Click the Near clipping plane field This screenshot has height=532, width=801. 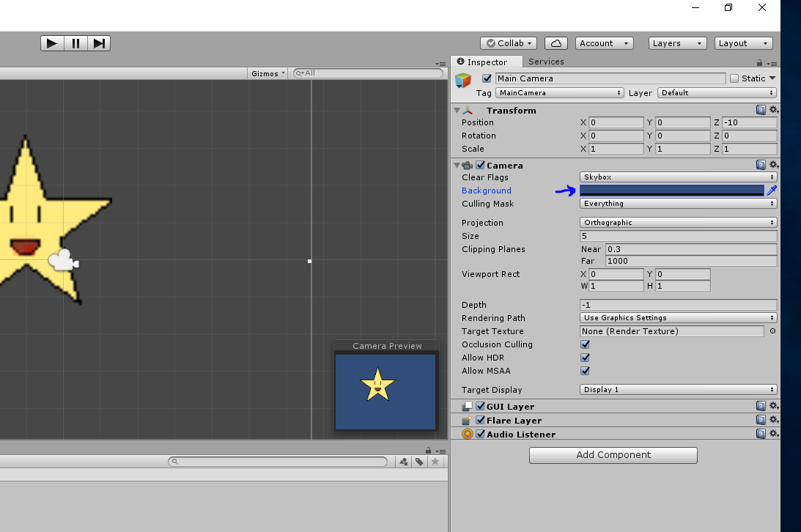coord(691,249)
